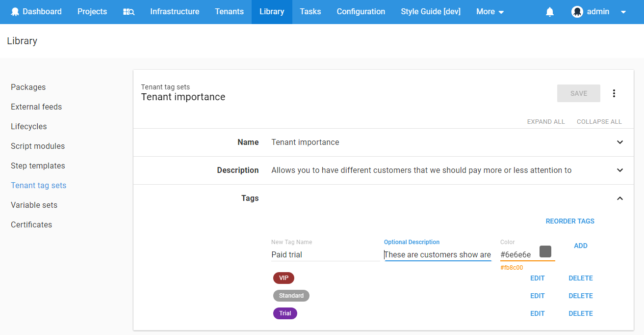Select the grey Standard tag chip
This screenshot has height=335, width=644.
pos(291,296)
